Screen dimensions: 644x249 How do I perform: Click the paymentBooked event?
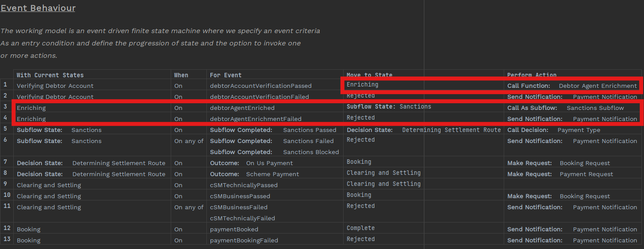[x=234, y=229]
